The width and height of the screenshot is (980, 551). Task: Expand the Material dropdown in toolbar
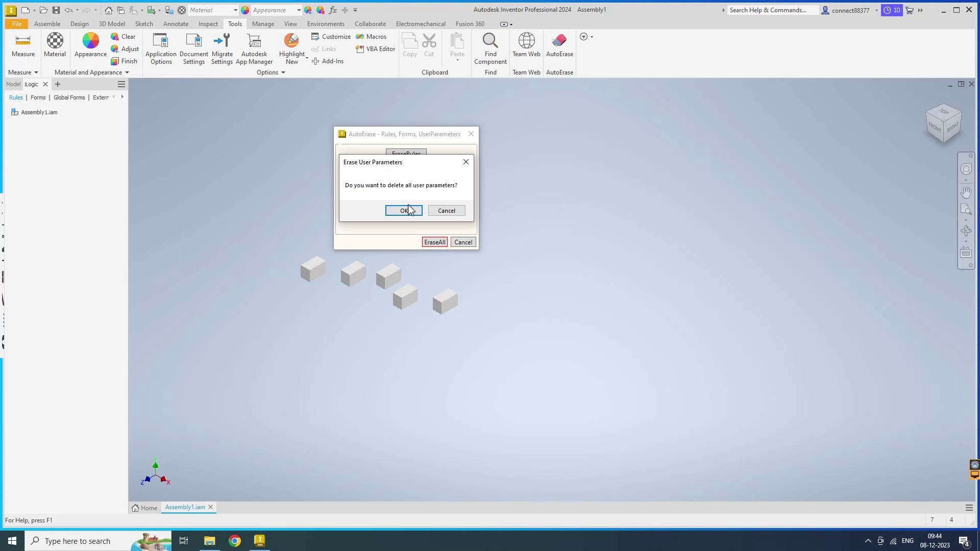tap(235, 10)
